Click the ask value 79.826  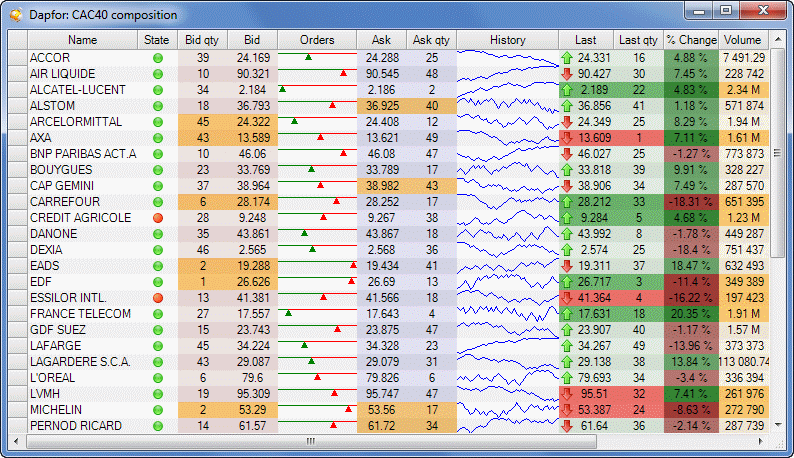[382, 378]
